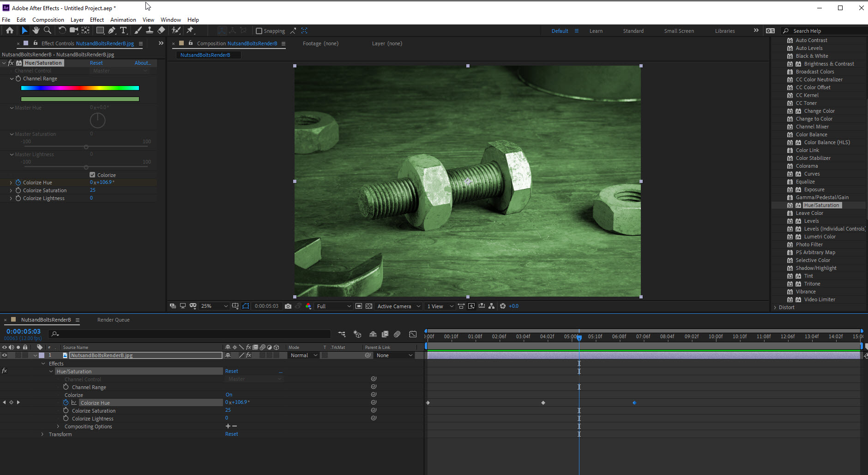The width and height of the screenshot is (868, 475).
Task: Open the Graph Editor in the timeline
Action: [x=412, y=334]
